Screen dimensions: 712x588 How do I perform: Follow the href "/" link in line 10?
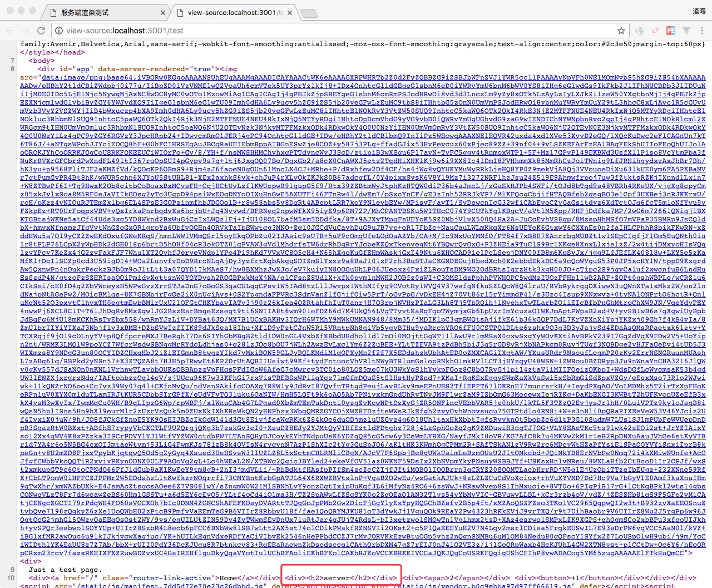91,578
